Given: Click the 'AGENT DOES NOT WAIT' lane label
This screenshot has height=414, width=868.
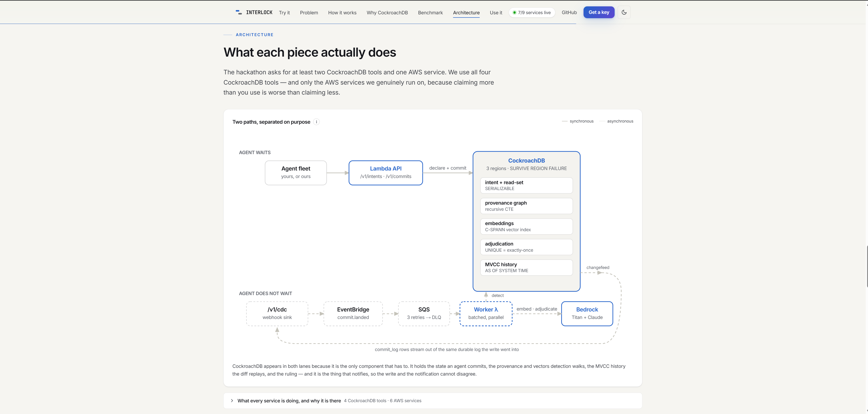Looking at the screenshot, I should (x=266, y=294).
